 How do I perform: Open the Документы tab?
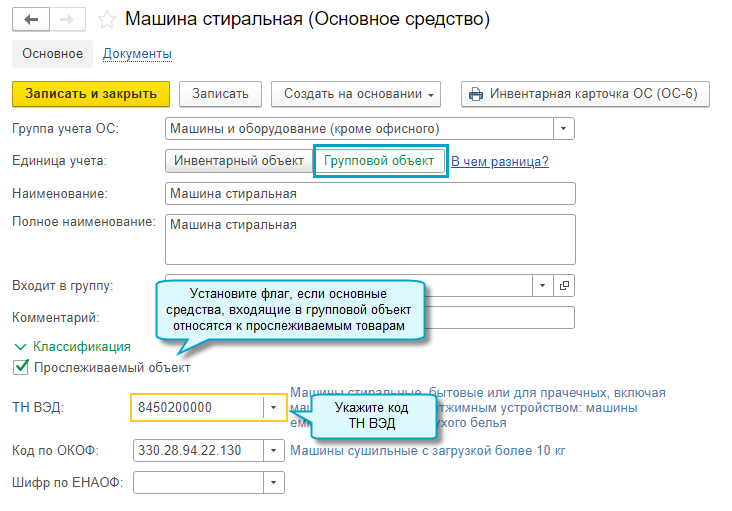coord(137,54)
